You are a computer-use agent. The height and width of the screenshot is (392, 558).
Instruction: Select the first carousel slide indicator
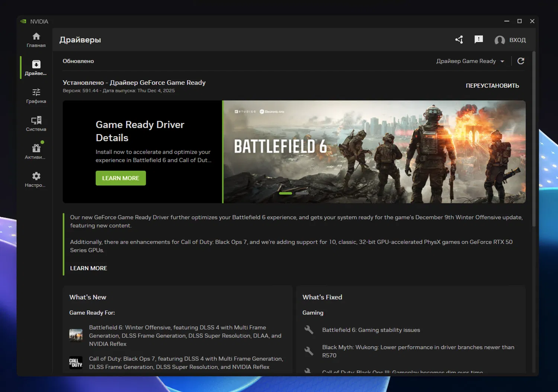285,193
